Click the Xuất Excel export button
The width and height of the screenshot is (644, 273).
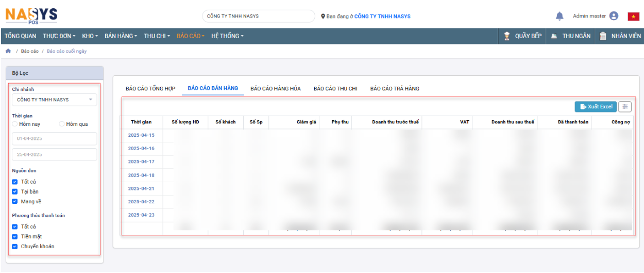pyautogui.click(x=596, y=107)
